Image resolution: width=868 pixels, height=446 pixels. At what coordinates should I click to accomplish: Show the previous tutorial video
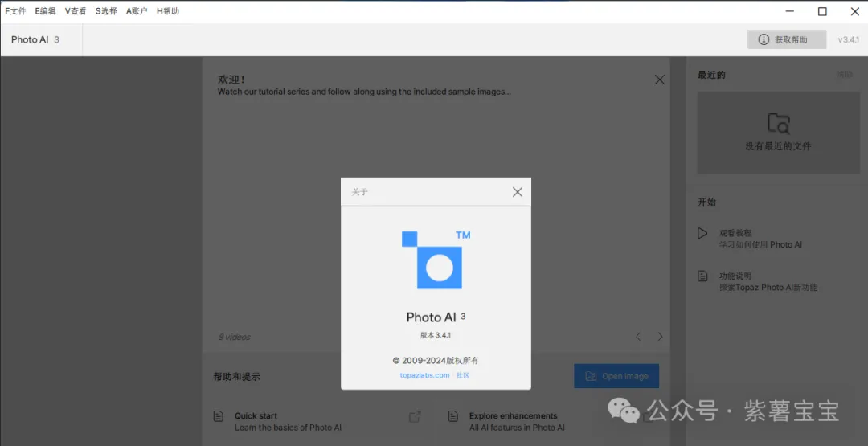[638, 337]
